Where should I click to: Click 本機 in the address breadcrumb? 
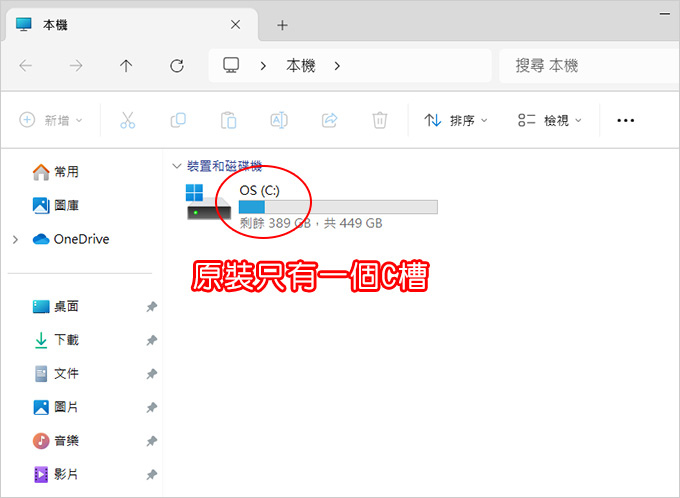[x=301, y=66]
